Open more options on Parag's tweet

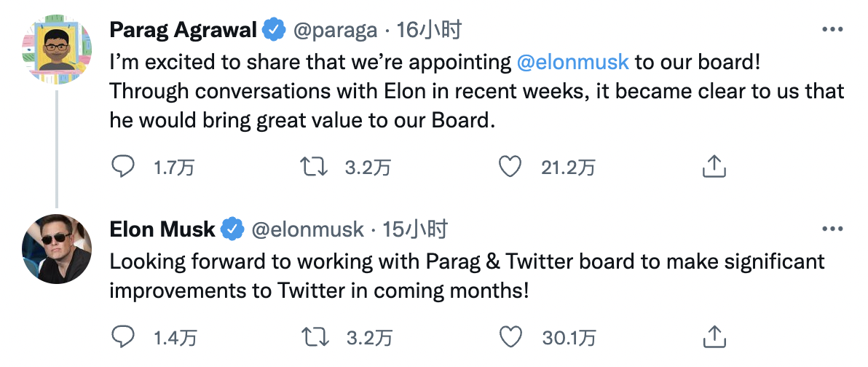coord(832,30)
